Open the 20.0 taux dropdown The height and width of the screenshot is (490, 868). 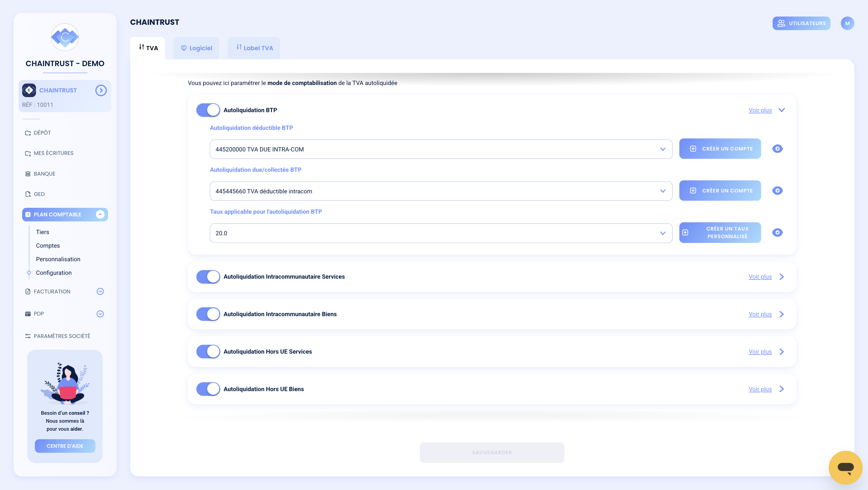click(441, 233)
